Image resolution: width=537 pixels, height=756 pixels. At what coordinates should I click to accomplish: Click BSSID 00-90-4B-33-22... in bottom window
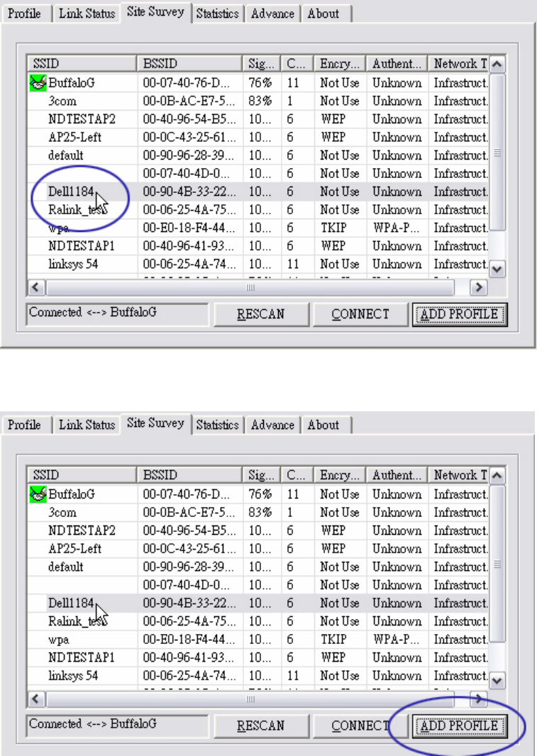[189, 603]
